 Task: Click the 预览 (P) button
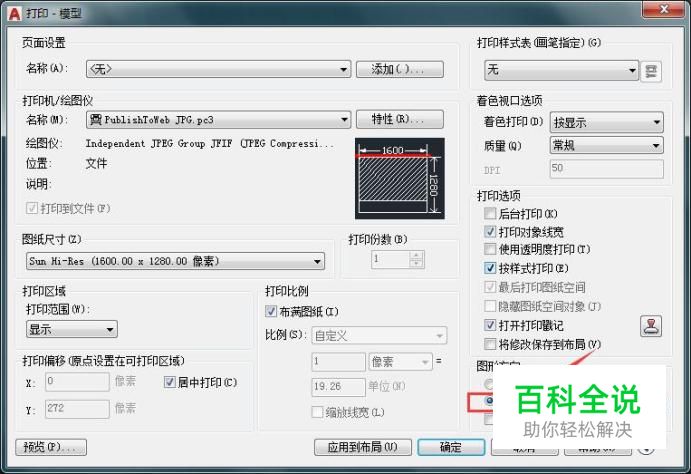point(51,447)
